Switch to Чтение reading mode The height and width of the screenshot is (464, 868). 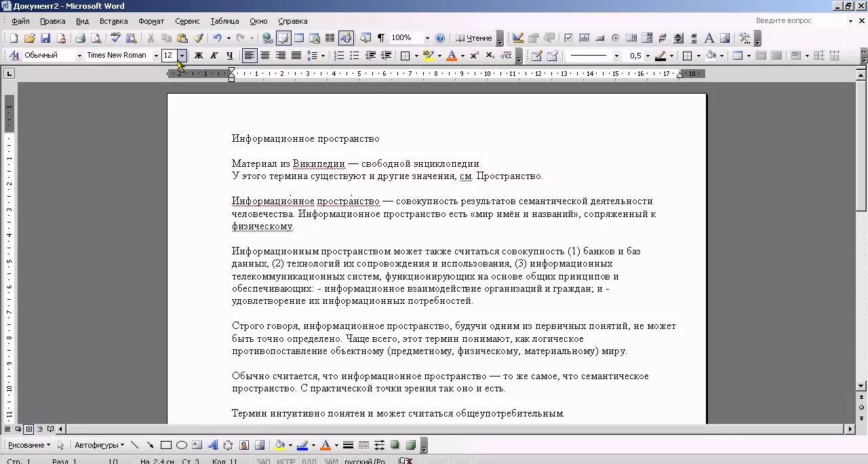pyautogui.click(x=474, y=38)
